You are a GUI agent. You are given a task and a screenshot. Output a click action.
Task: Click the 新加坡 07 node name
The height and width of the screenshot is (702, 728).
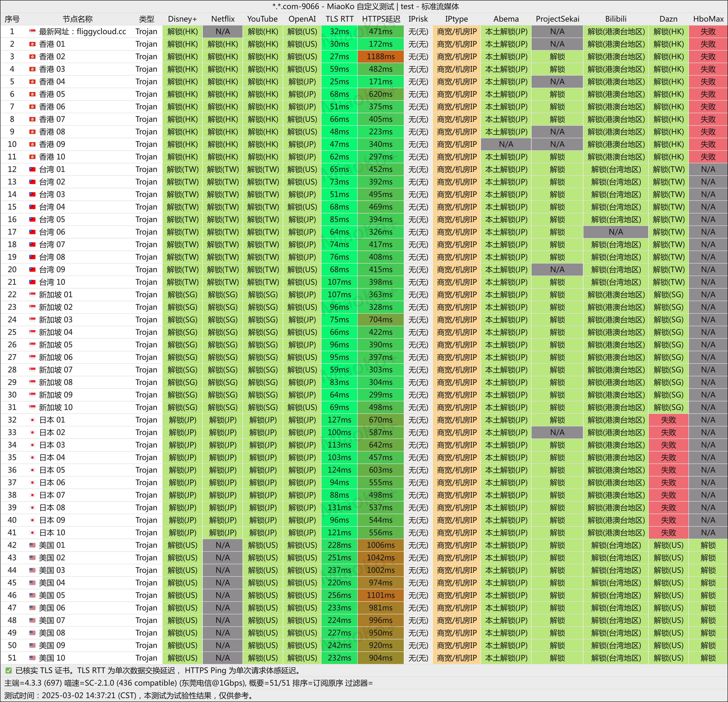pyautogui.click(x=56, y=370)
